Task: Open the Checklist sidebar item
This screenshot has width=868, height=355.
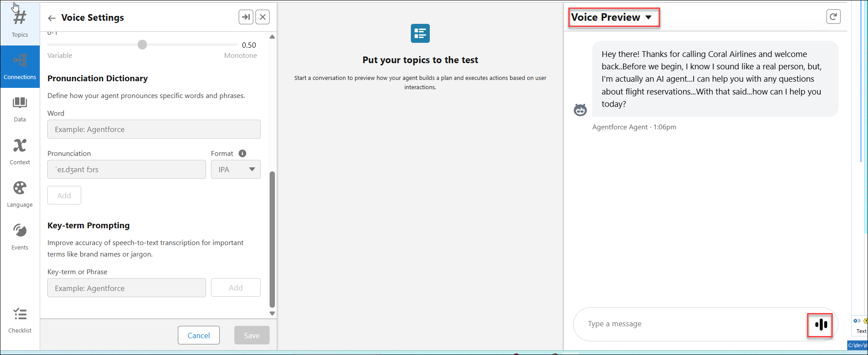Action: tap(20, 320)
